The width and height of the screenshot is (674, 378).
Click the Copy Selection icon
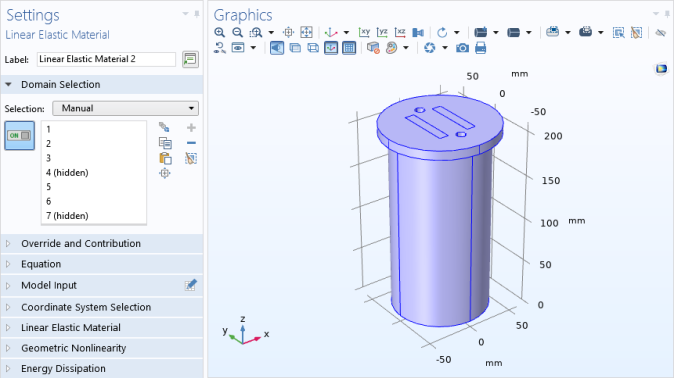[x=165, y=143]
